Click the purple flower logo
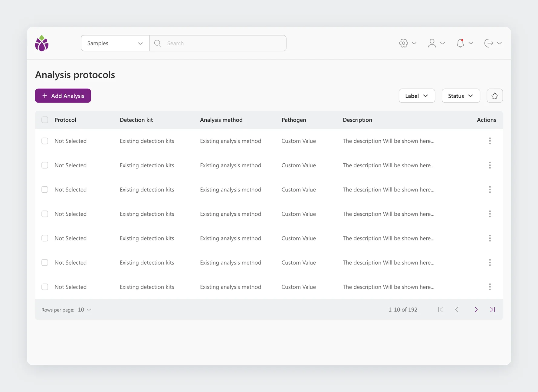Viewport: 538px width, 392px height. pos(42,43)
